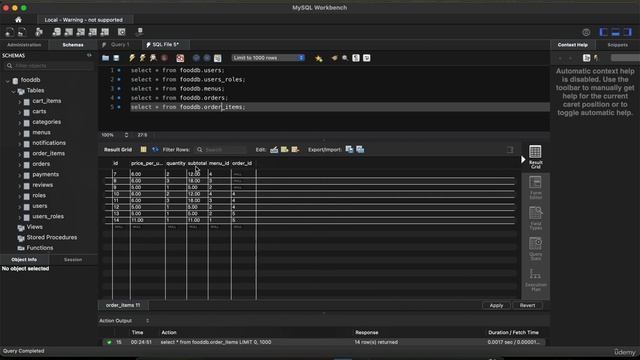Insert new row icon in result toolbar
Image resolution: width=640 pixels, height=360 pixels.
click(x=284, y=149)
